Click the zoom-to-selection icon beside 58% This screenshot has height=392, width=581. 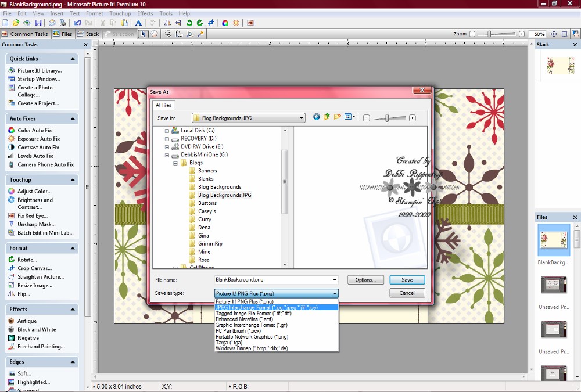click(x=564, y=34)
